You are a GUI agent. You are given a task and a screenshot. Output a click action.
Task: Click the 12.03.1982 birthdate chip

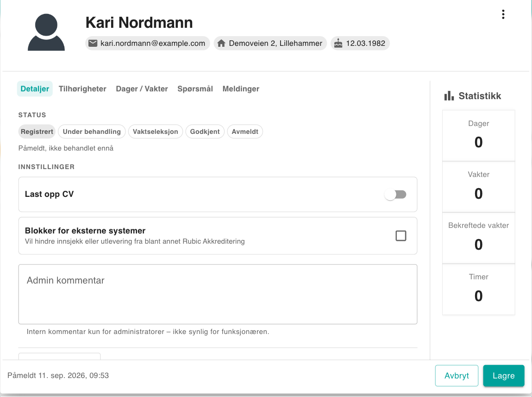[x=360, y=44]
